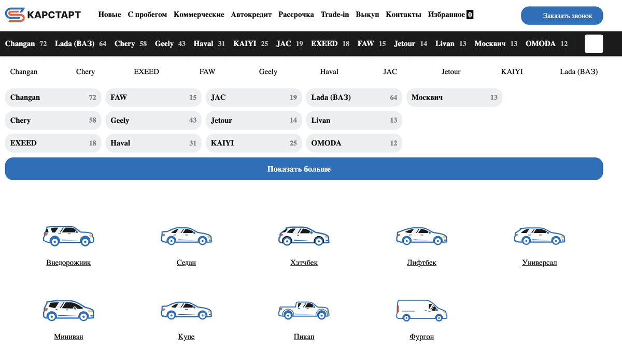622x364 pixels.
Task: Select the Пикап truck icon
Action: 304,310
